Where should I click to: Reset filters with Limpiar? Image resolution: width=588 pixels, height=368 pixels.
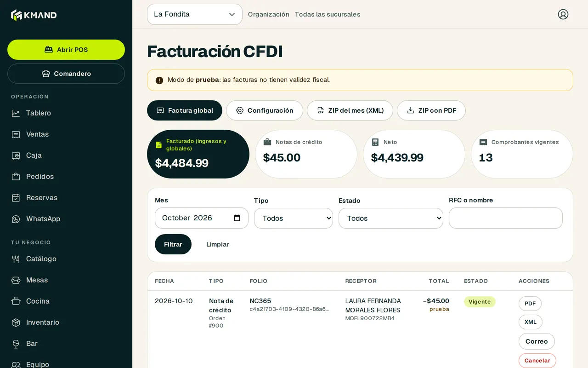[218, 244]
